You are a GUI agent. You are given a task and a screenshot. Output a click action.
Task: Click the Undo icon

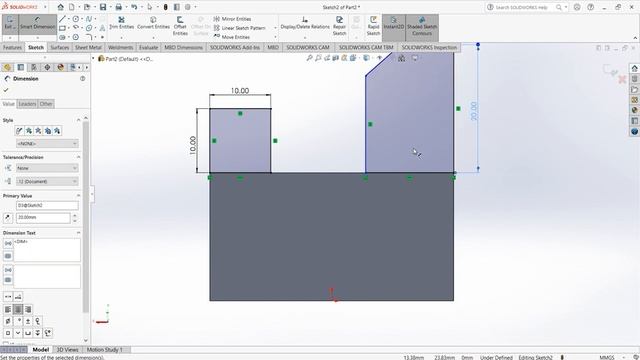(134, 7)
